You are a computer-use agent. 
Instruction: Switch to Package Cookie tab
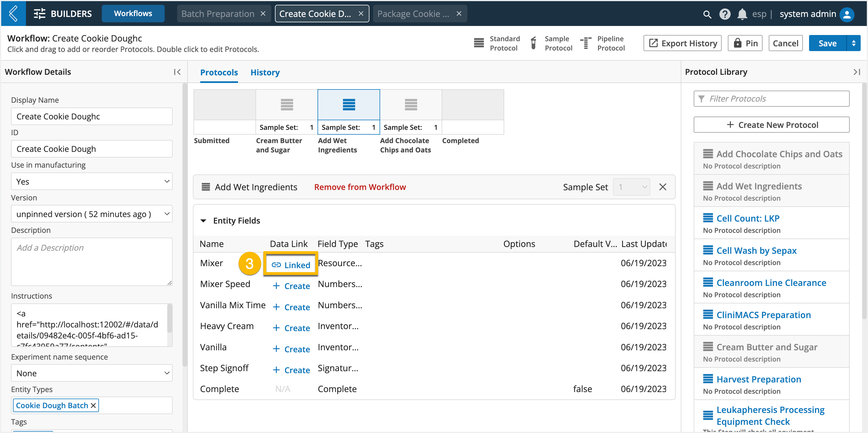pyautogui.click(x=413, y=14)
